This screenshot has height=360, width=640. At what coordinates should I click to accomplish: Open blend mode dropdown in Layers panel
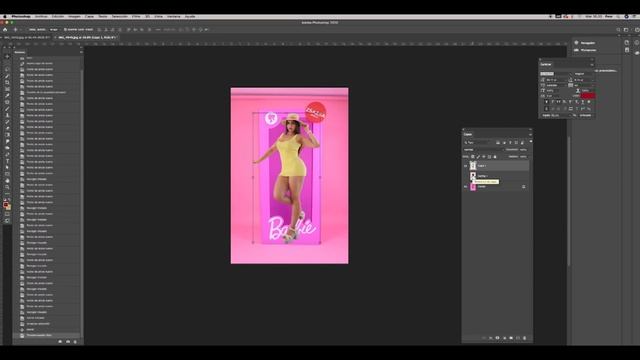point(483,150)
